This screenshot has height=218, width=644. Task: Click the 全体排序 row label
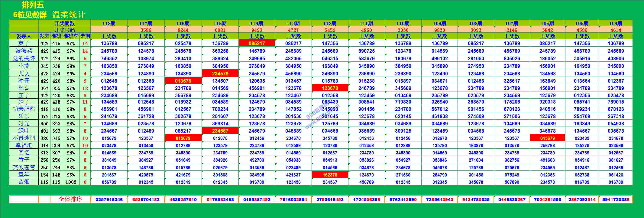[x=70, y=199]
